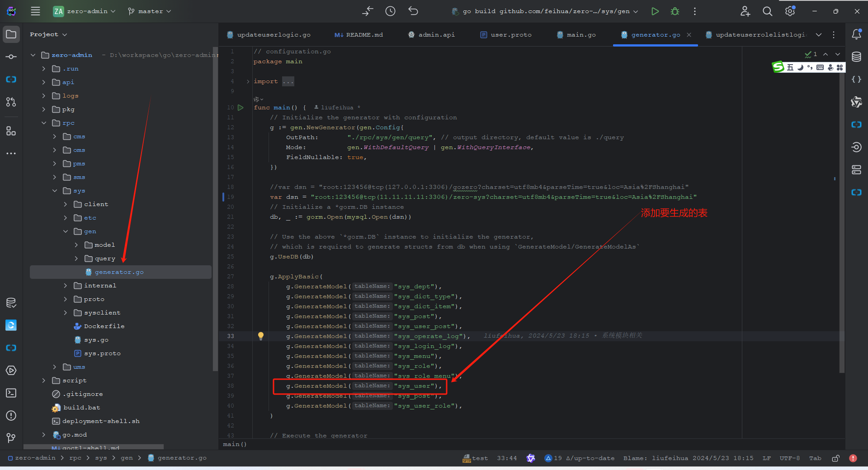Toggle Sogou soft keyboard icon
The image size is (868, 470).
pos(820,67)
